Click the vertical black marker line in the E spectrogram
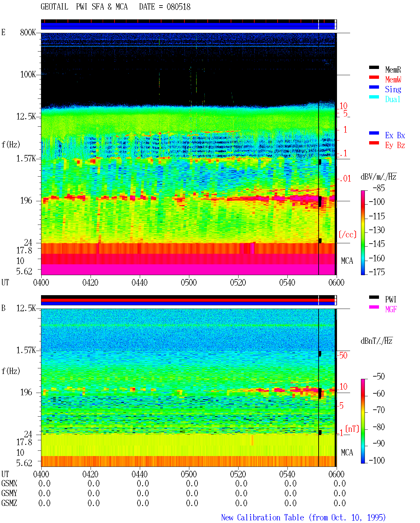This screenshot has height=523, width=420. click(319, 188)
